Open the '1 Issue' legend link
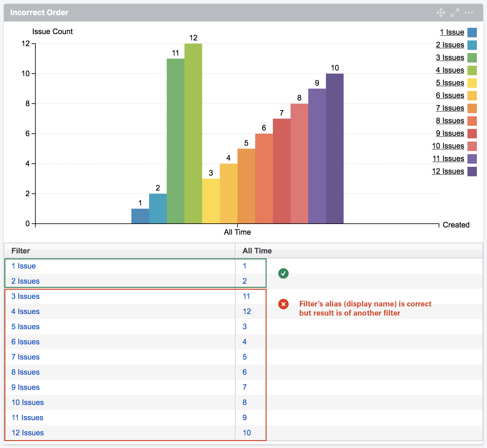 coord(452,32)
